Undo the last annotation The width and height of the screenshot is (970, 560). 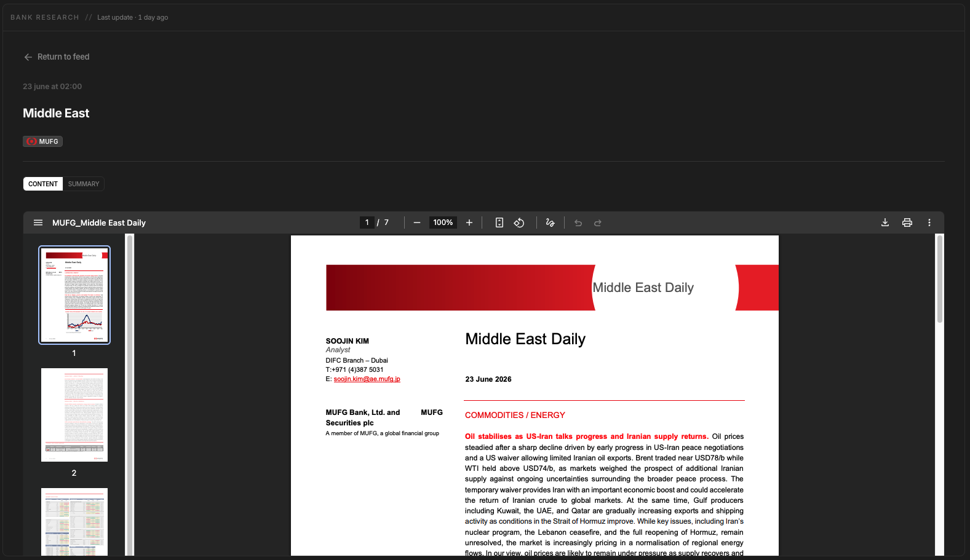click(x=578, y=223)
